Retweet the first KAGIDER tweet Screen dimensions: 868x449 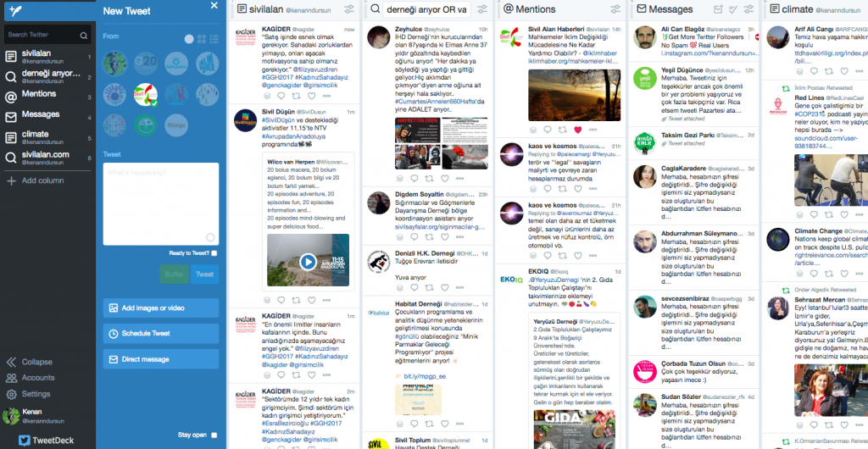point(296,94)
